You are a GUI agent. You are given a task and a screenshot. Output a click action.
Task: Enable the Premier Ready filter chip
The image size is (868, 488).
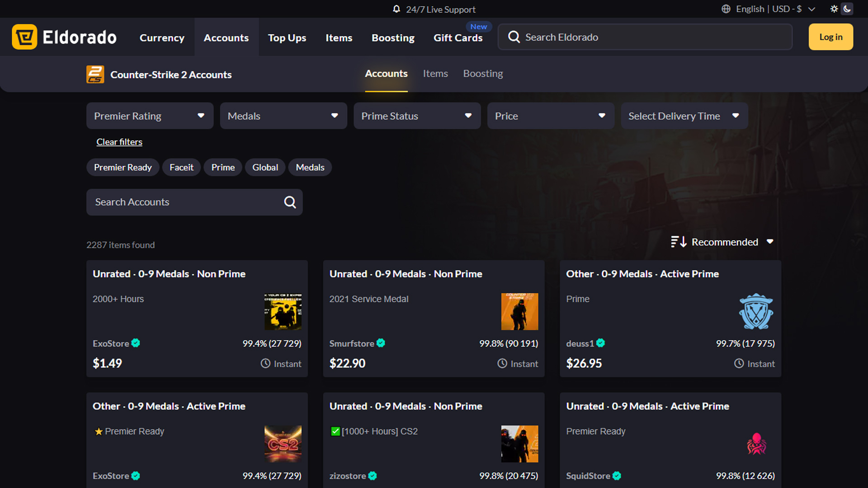point(123,167)
